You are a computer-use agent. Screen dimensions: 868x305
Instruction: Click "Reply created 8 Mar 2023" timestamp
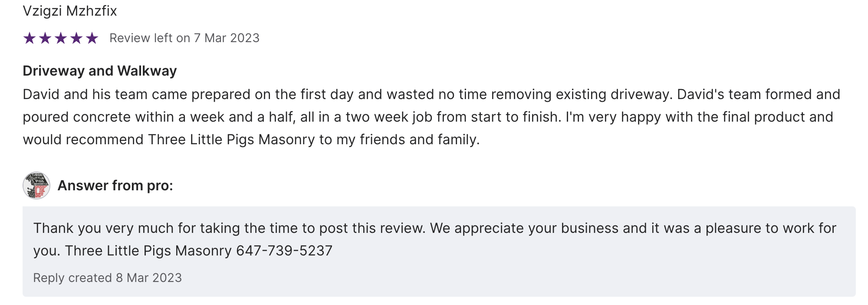(x=108, y=278)
